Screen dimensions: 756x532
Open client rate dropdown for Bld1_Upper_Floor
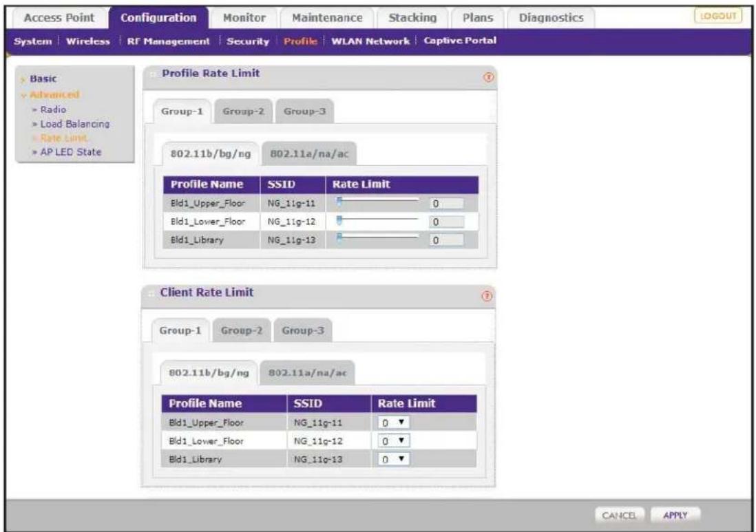[393, 423]
